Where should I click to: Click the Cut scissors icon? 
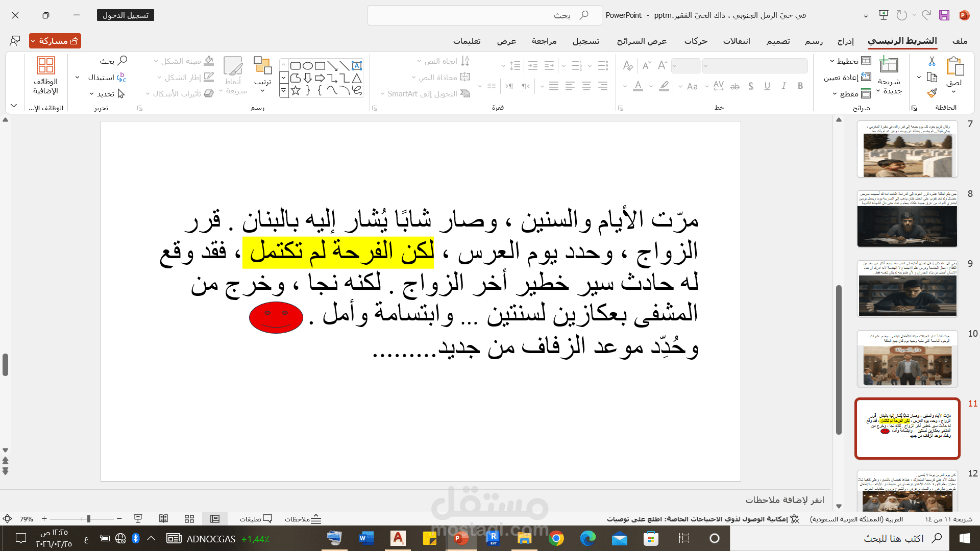(932, 61)
